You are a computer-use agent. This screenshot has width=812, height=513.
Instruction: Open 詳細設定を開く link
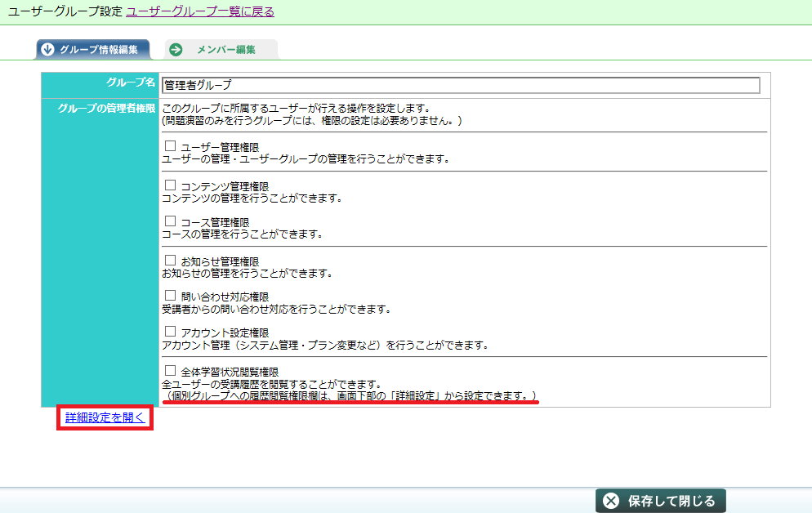pos(105,417)
